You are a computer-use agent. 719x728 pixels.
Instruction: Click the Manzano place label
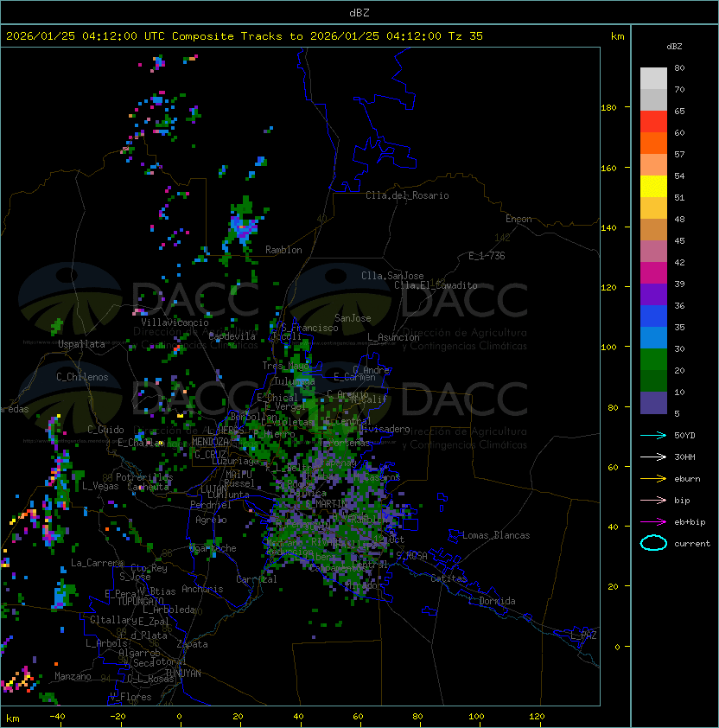coord(73,676)
